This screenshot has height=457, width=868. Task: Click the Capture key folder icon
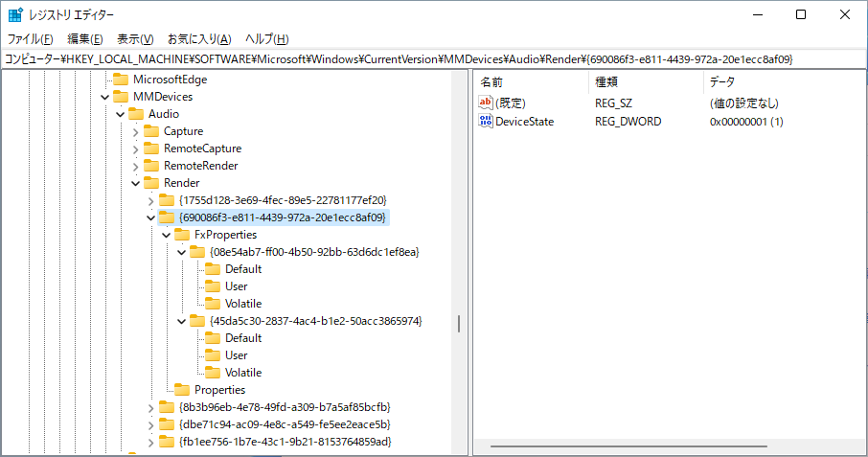tap(151, 131)
